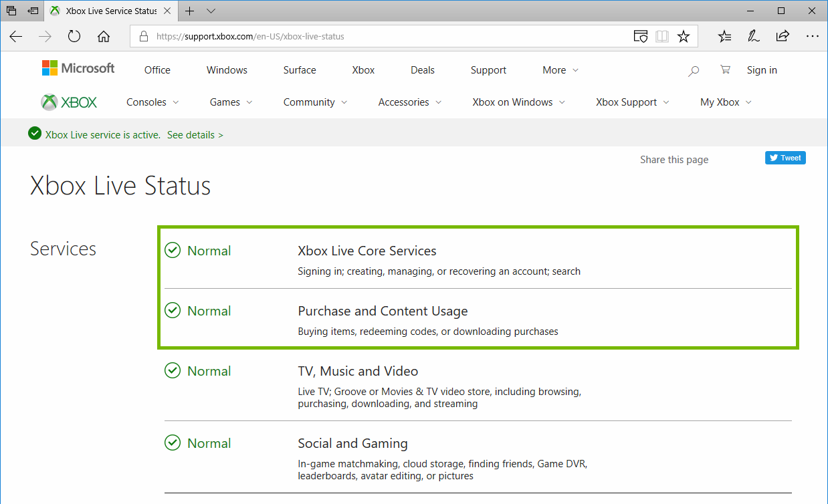Open Surface in the Microsoft menu
This screenshot has width=828, height=504.
pos(300,70)
